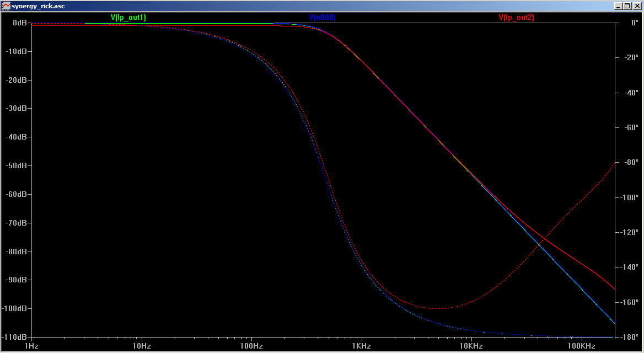Click the LTspice waveform window icon
The image size is (644, 353).
tap(6, 6)
